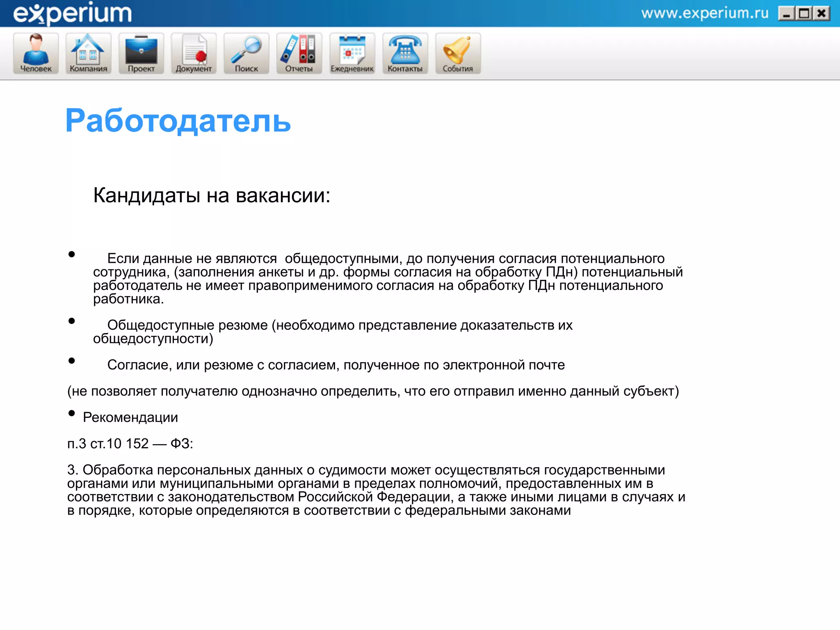
Task: Click the text п.3 ст.10 152 — ФЗ:
Action: tap(130, 443)
